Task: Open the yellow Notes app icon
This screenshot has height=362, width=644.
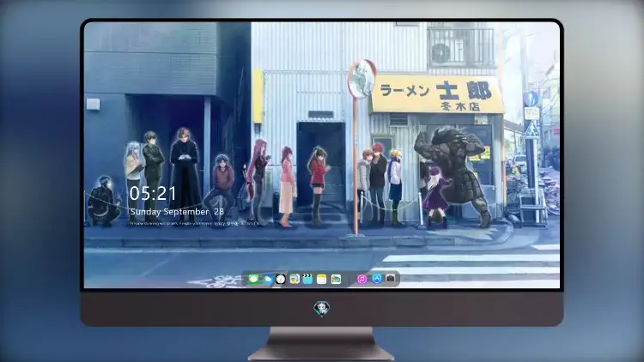Action: 322,279
